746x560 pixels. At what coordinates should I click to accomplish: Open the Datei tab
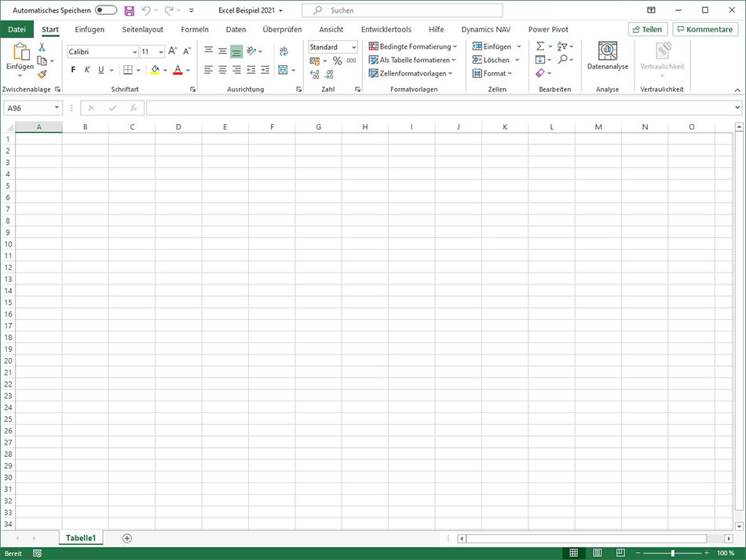click(x=16, y=30)
